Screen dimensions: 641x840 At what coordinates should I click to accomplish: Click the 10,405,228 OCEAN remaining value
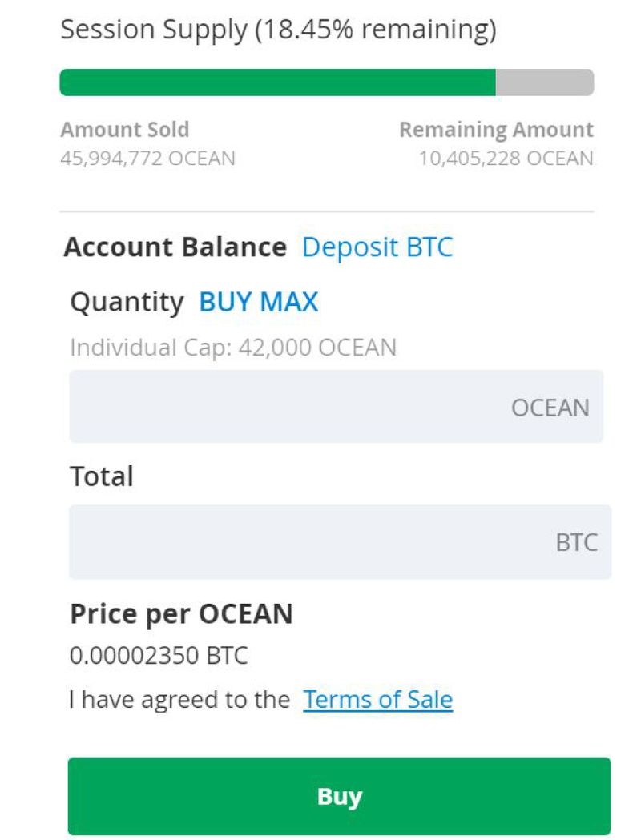pos(506,158)
